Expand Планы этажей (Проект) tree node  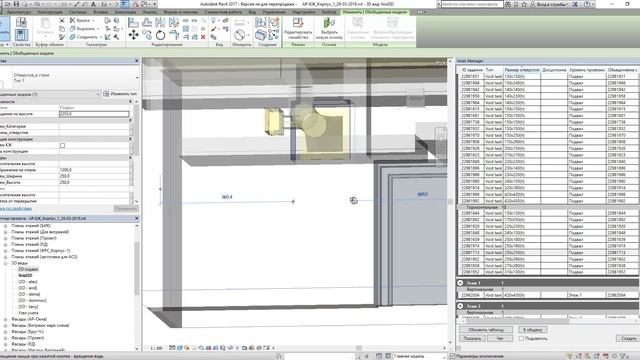(5, 238)
